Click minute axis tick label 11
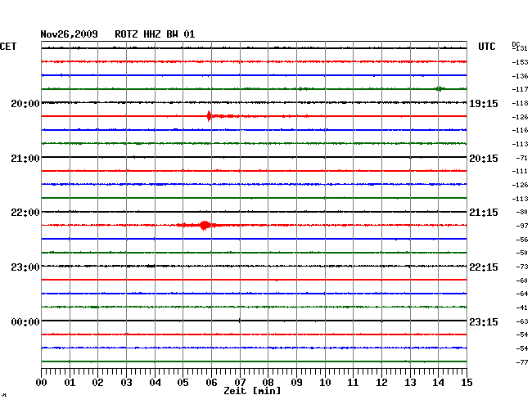 pyautogui.click(x=353, y=383)
